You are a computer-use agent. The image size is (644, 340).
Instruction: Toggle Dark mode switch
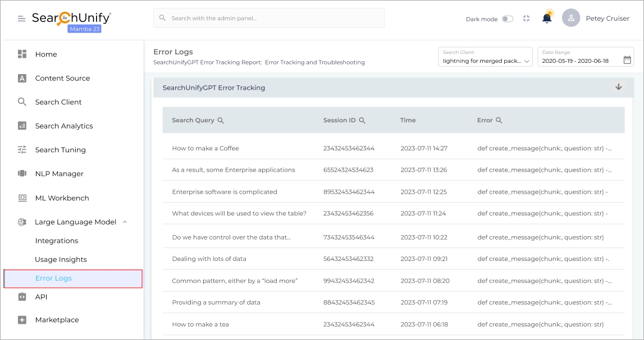[507, 19]
